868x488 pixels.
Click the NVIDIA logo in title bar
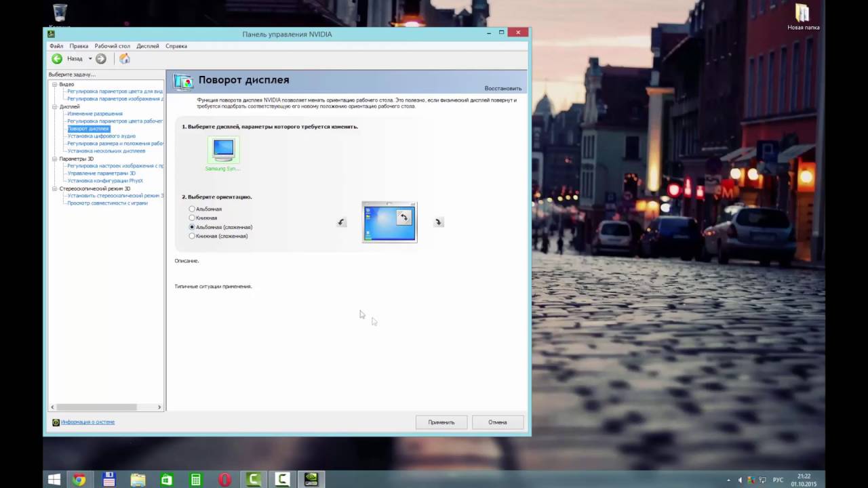tap(51, 34)
